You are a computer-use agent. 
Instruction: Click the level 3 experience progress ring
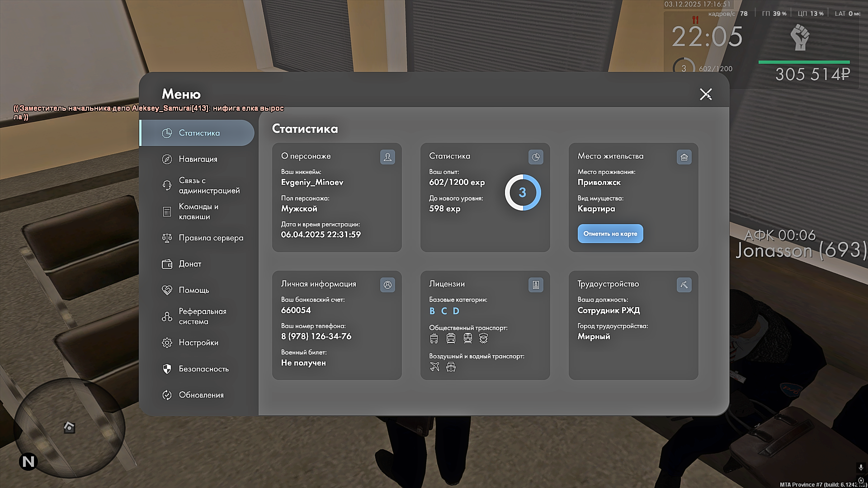point(523,192)
